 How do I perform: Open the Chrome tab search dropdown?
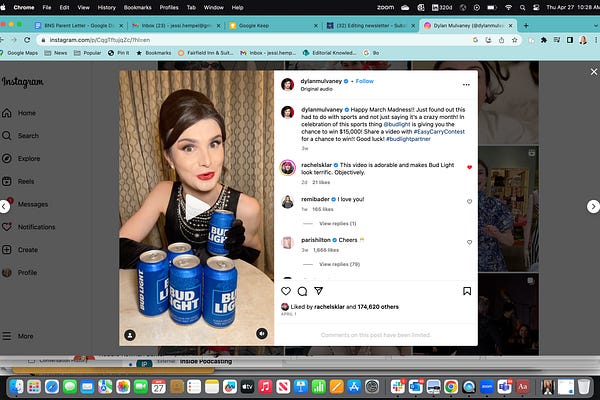tap(596, 26)
